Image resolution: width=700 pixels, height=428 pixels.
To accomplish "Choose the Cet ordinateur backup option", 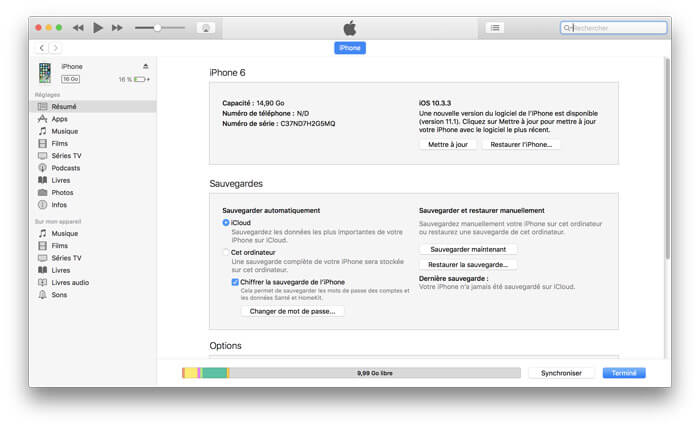I will (x=226, y=253).
